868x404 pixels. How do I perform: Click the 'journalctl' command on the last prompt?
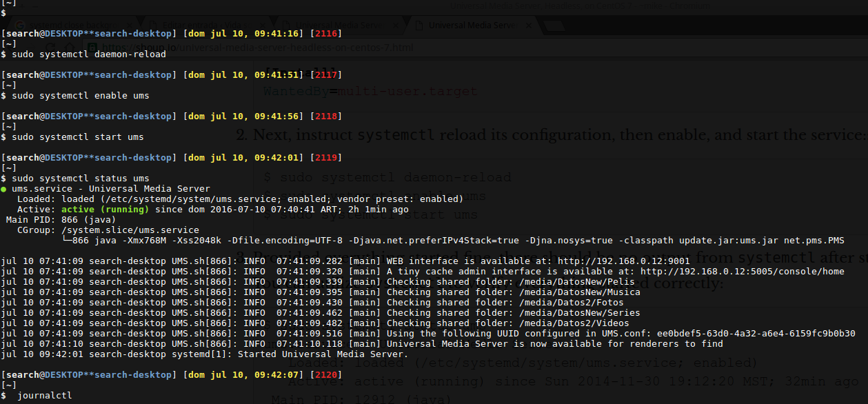(x=45, y=395)
